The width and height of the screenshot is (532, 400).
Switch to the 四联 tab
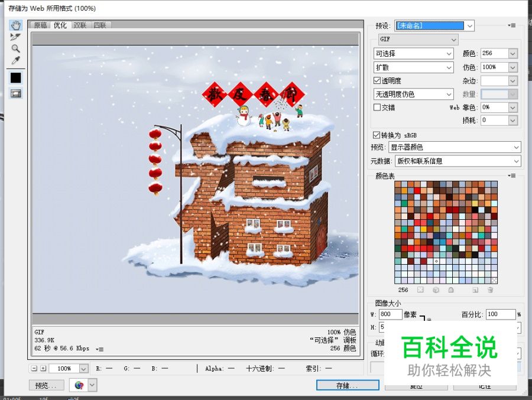pyautogui.click(x=99, y=25)
